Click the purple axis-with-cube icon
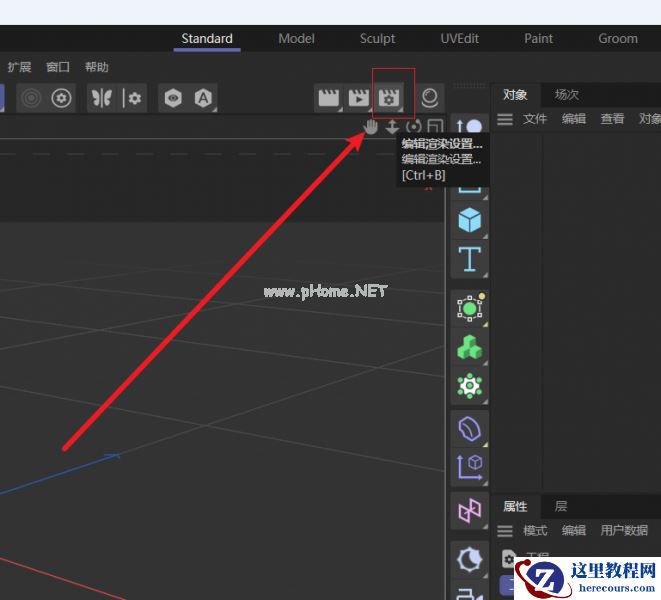The height and width of the screenshot is (600, 661). [469, 467]
